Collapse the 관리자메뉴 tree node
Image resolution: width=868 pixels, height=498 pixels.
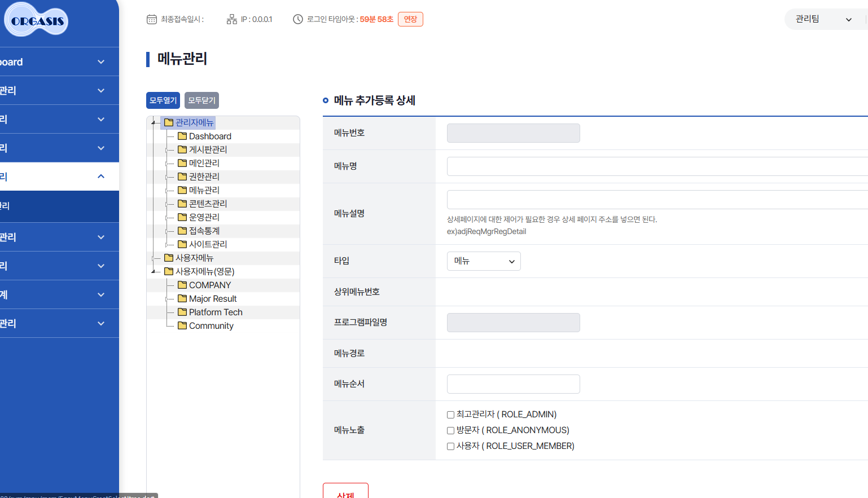coord(153,122)
